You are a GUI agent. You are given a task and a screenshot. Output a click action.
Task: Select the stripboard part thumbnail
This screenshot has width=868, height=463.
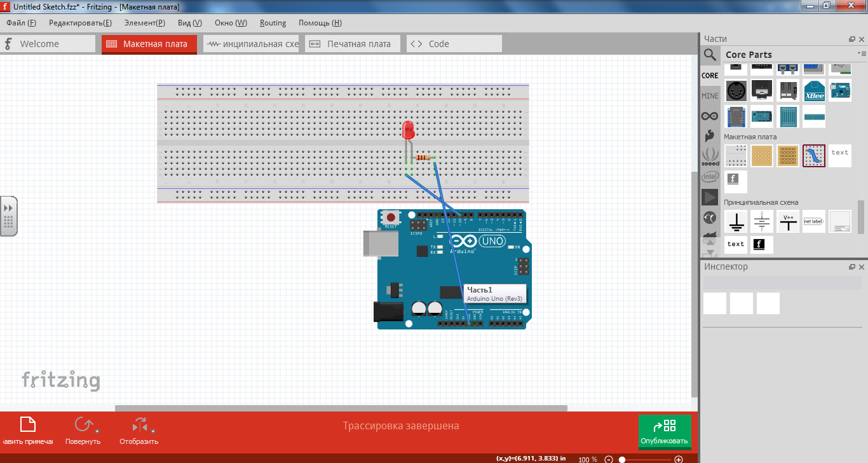click(788, 156)
